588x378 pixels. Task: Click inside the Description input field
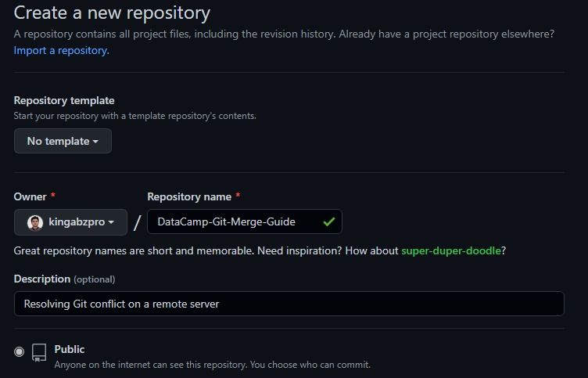[x=289, y=304]
